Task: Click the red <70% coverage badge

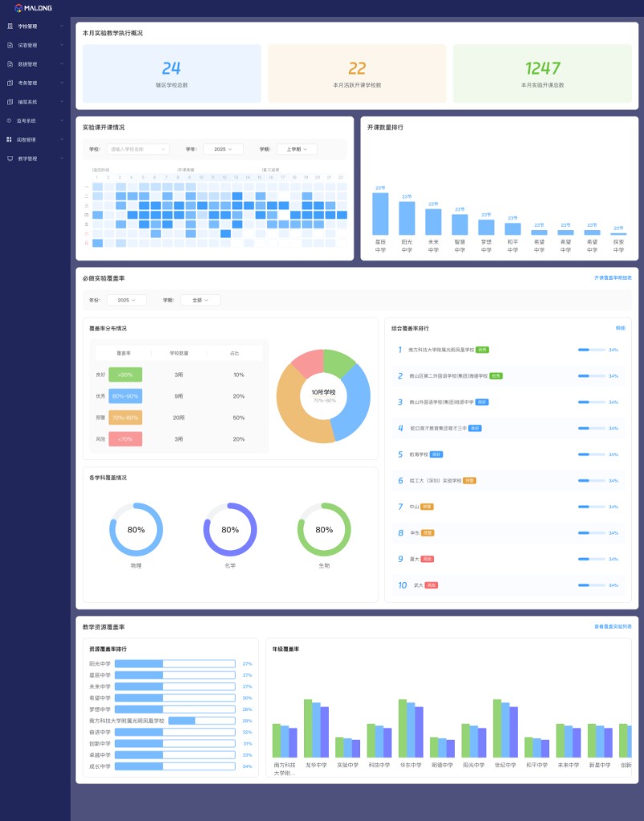Action: click(x=125, y=439)
